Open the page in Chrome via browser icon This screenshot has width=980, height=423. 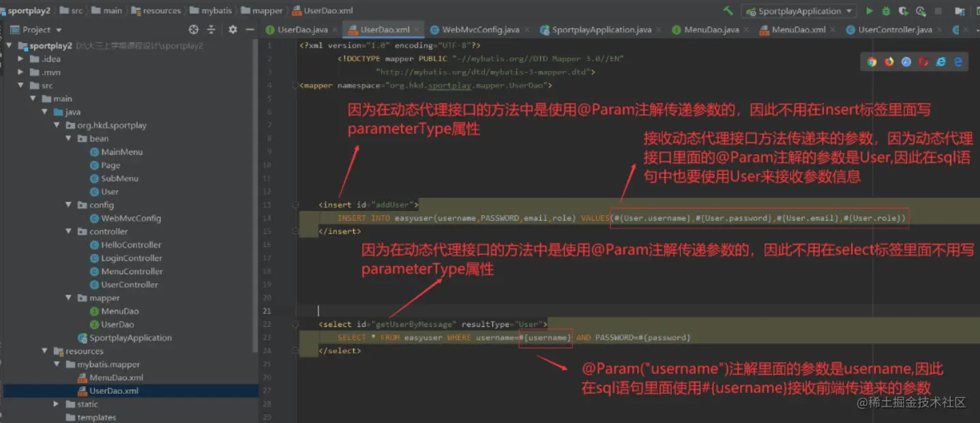point(872,61)
